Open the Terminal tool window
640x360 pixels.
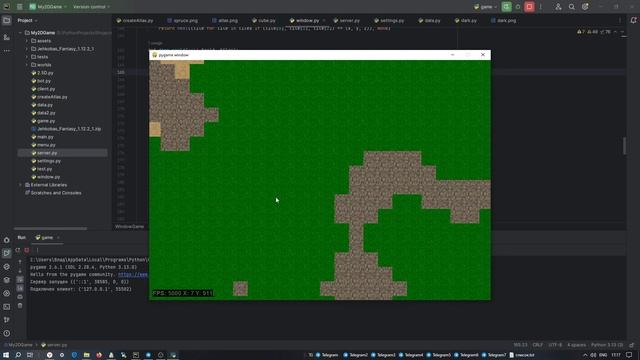(x=7, y=307)
